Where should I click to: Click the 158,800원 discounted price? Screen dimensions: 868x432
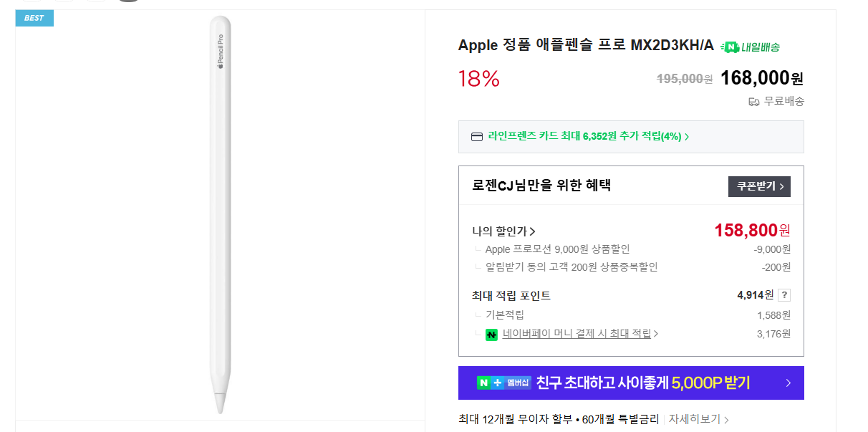point(752,229)
